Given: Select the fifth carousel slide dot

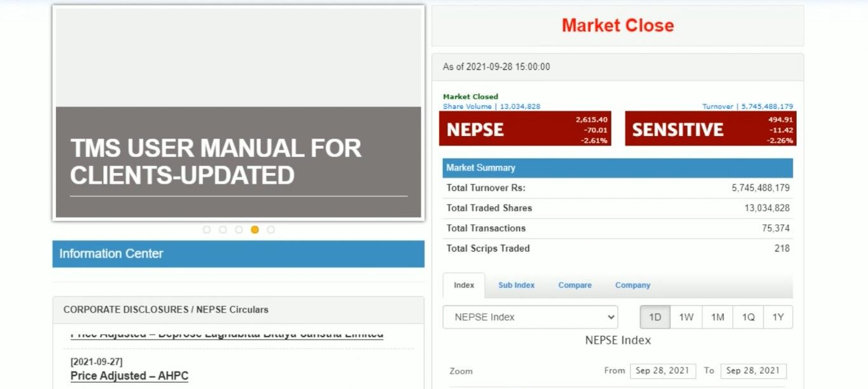Looking at the screenshot, I should 271,229.
